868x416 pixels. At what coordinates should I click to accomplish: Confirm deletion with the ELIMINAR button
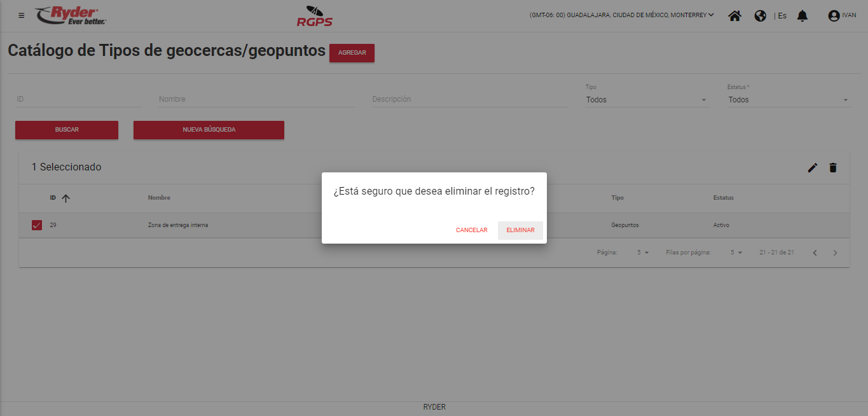[520, 230]
